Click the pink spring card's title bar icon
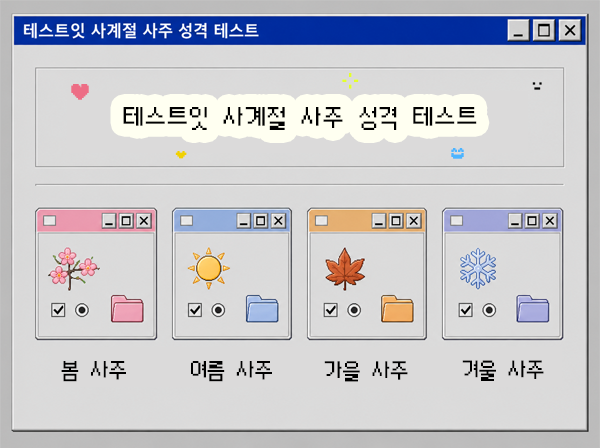 [x=50, y=221]
